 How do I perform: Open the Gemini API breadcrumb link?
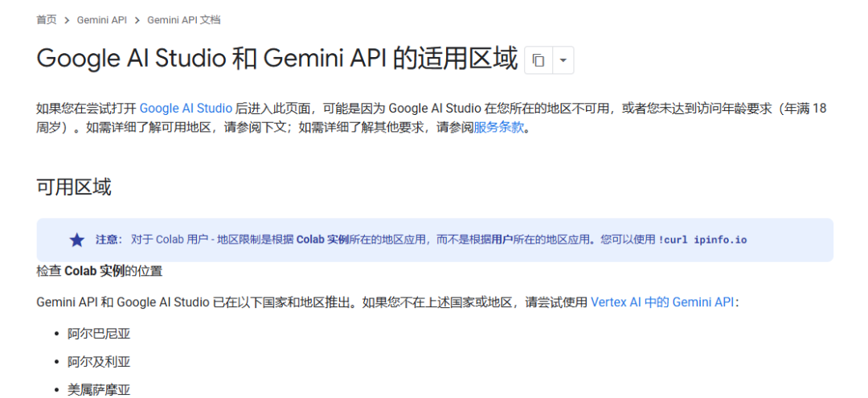(102, 20)
